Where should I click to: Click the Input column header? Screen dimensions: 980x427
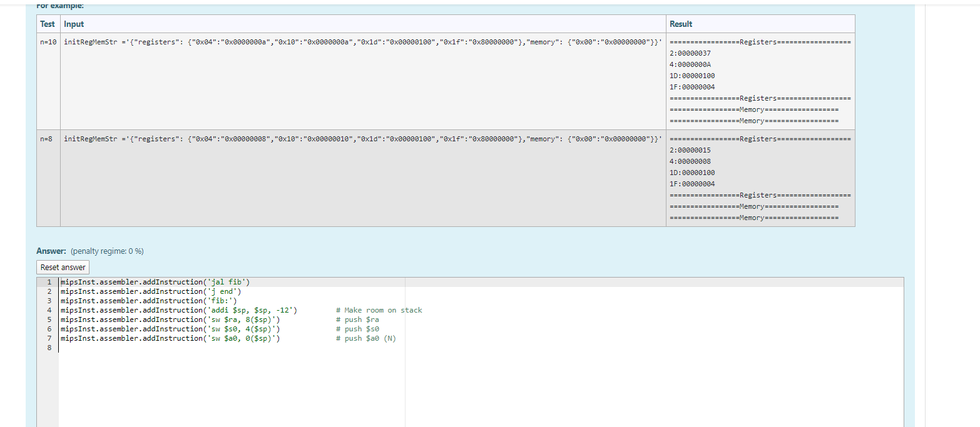73,24
